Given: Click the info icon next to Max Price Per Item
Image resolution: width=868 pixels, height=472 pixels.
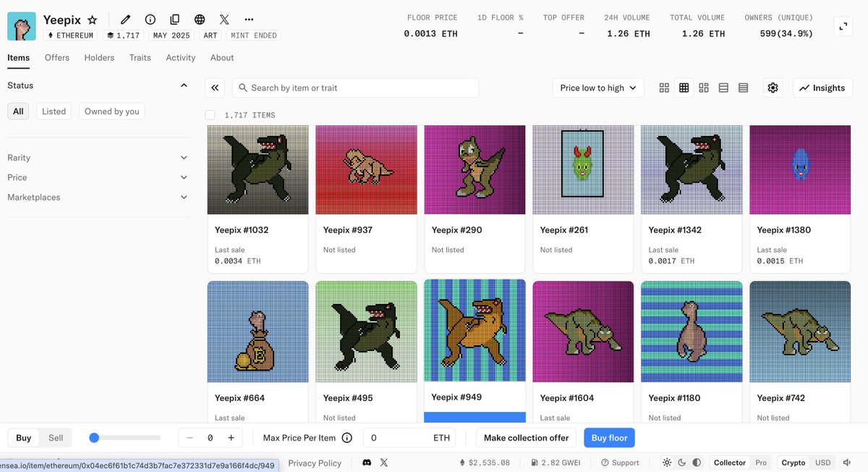Looking at the screenshot, I should [x=346, y=438].
